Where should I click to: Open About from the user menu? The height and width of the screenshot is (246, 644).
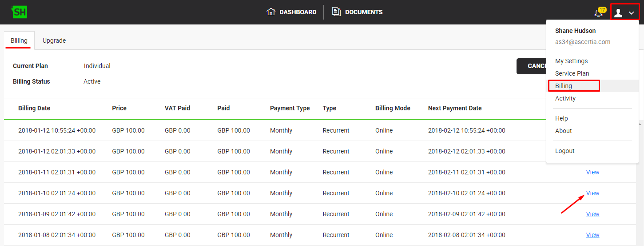tap(563, 131)
